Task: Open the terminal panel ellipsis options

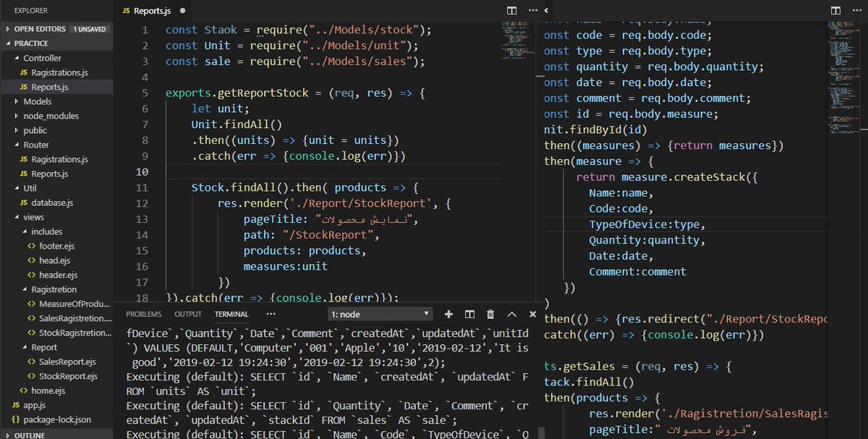Action: click(x=271, y=314)
